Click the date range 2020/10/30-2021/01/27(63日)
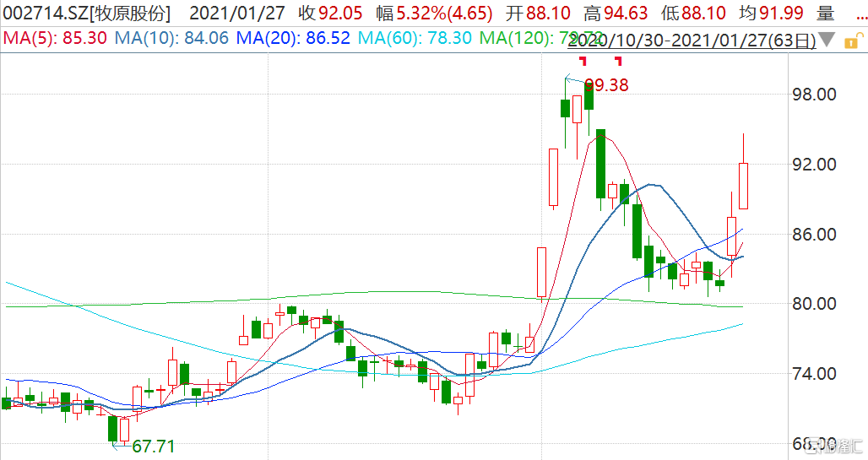 tap(692, 40)
